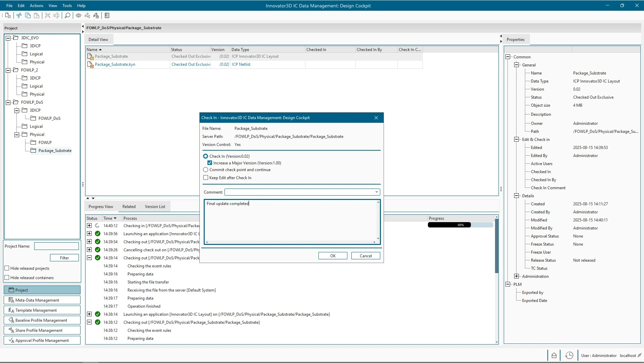Click the eye View toolbar icon
This screenshot has height=363, width=644.
pyautogui.click(x=79, y=15)
